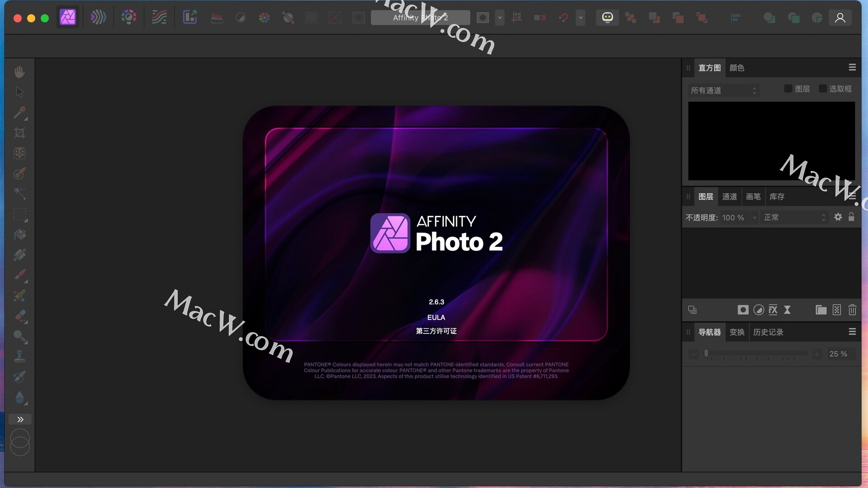Switch to the 画笔 tab
The height and width of the screenshot is (488, 868).
tap(753, 197)
